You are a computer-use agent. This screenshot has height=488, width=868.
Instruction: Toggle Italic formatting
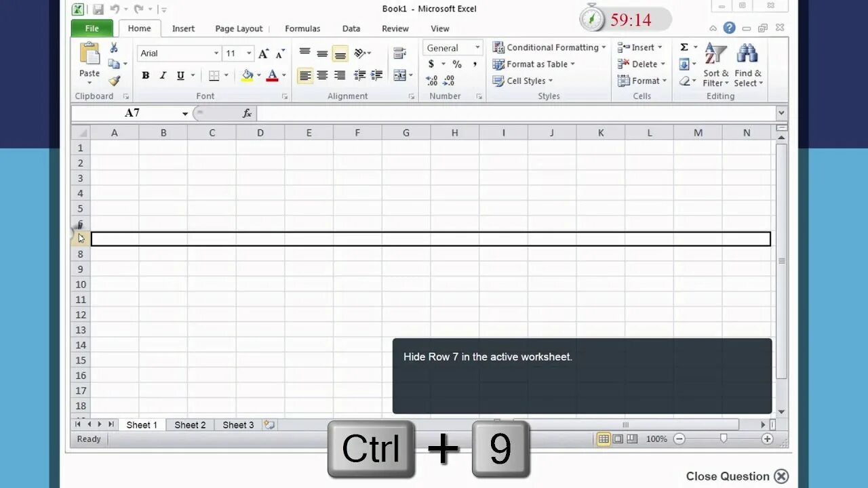[x=163, y=75]
